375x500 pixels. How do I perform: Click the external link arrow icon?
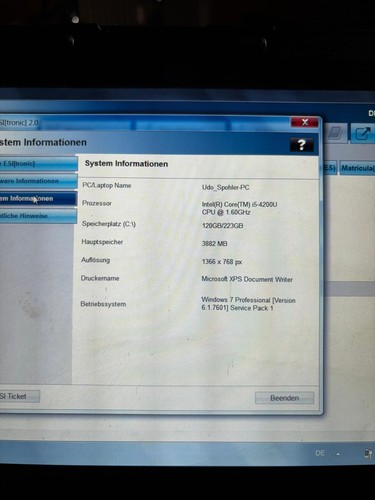(x=362, y=134)
